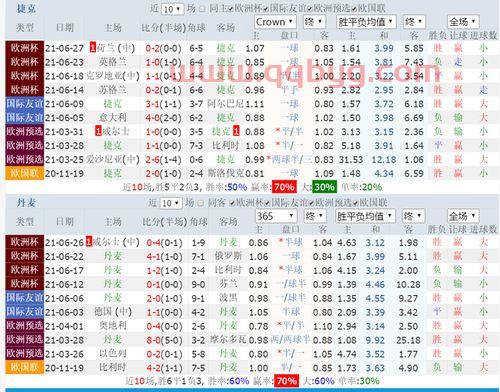
Task: Click handicap 两/两球半 in 丹麦 table
Action: tap(291, 340)
